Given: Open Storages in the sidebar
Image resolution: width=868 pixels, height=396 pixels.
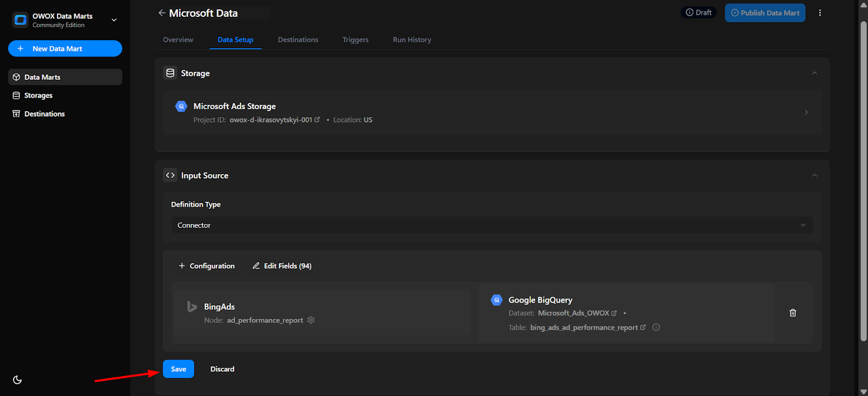Looking at the screenshot, I should click(x=65, y=95).
